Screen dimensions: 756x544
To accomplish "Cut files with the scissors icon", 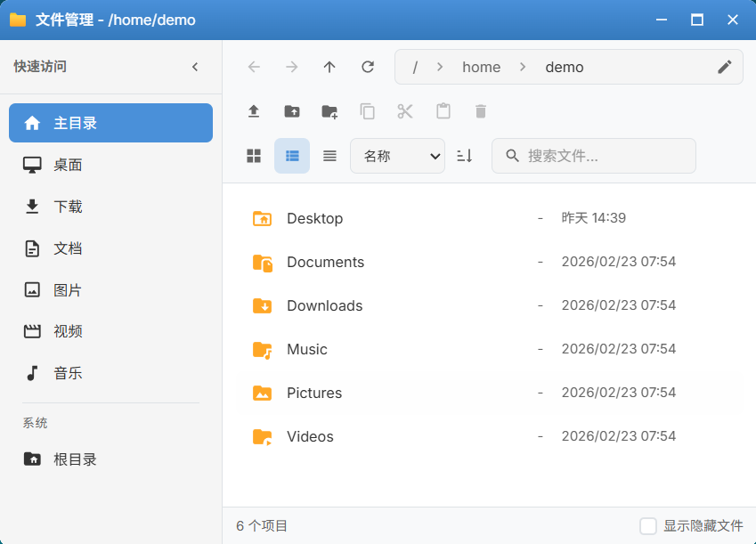I will click(x=405, y=111).
